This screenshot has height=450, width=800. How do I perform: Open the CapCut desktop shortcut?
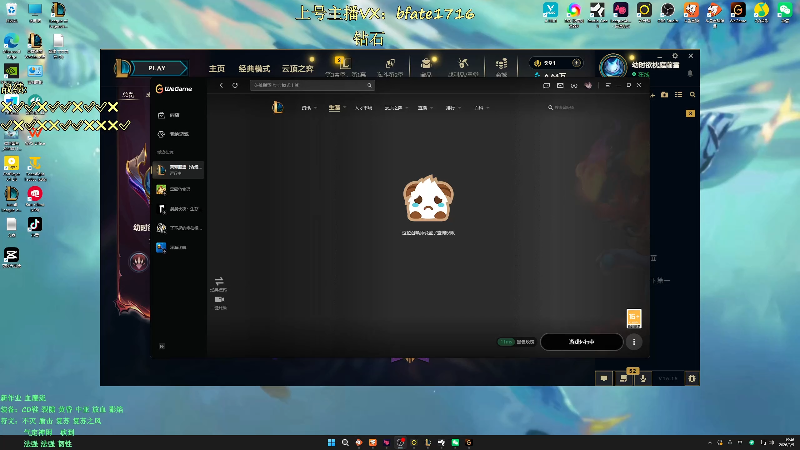pyautogui.click(x=11, y=257)
